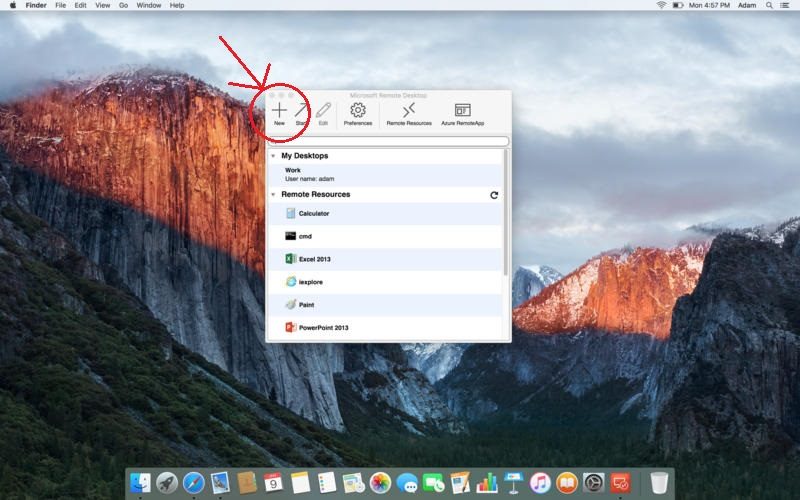Select the Excel 2013 app icon

tap(291, 259)
